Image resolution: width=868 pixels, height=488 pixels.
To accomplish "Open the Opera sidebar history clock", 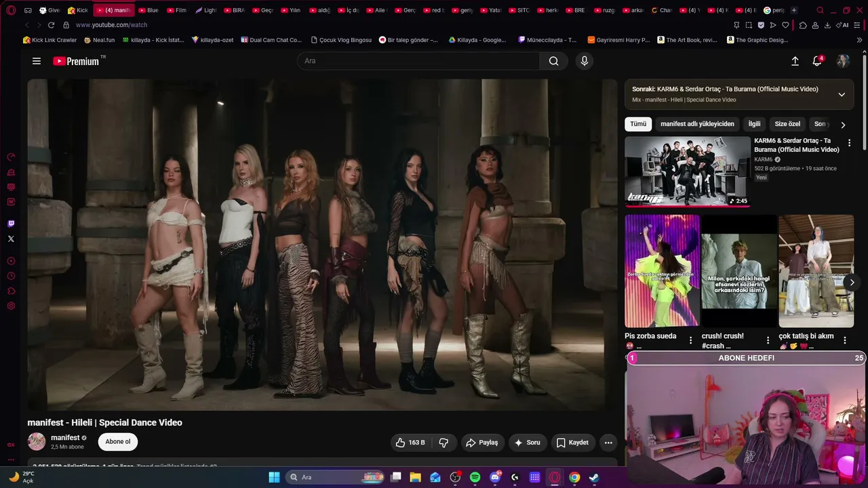I will point(11,276).
